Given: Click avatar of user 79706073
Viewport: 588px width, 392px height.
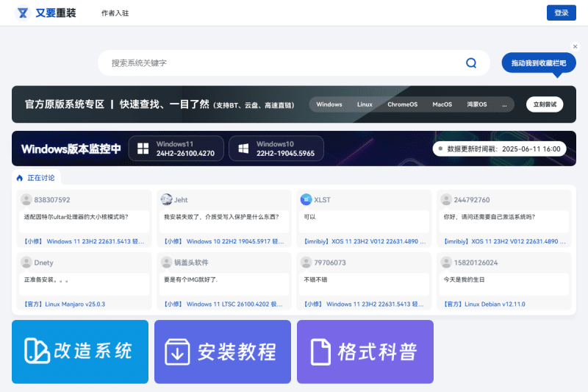Looking at the screenshot, I should [x=306, y=263].
